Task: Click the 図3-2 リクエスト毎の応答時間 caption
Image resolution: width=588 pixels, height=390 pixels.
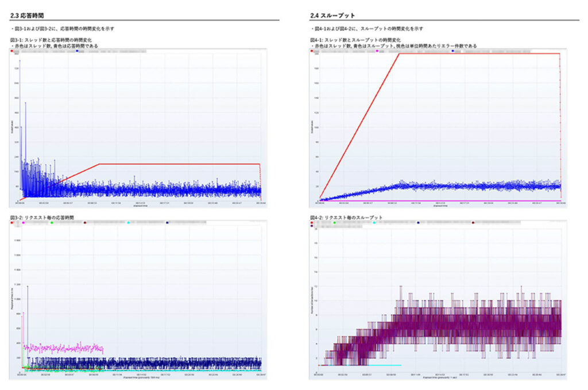Action: click(47, 217)
